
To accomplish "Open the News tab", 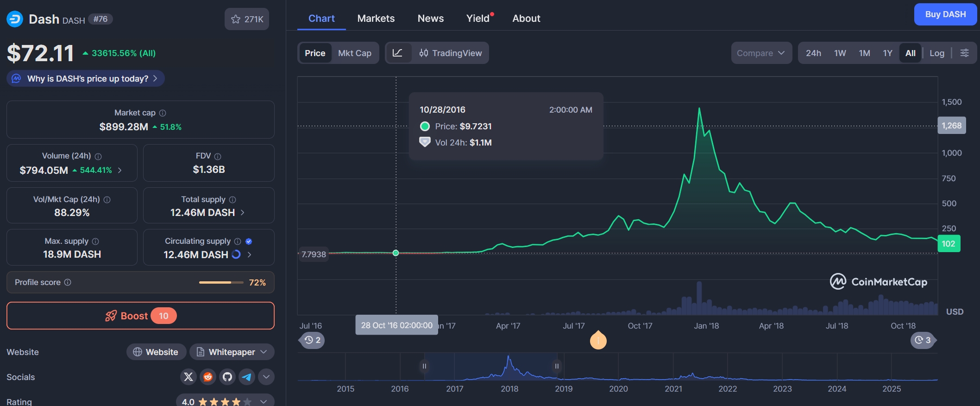I will (430, 19).
